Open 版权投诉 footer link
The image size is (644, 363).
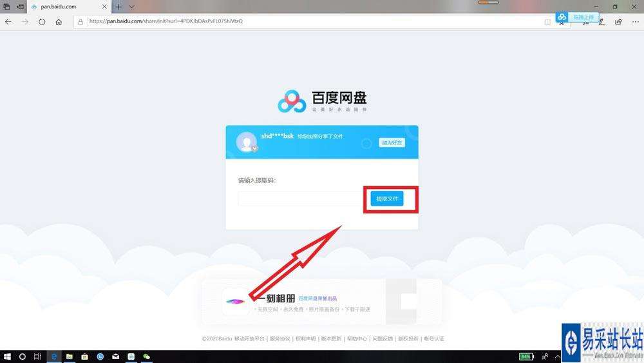click(408, 338)
